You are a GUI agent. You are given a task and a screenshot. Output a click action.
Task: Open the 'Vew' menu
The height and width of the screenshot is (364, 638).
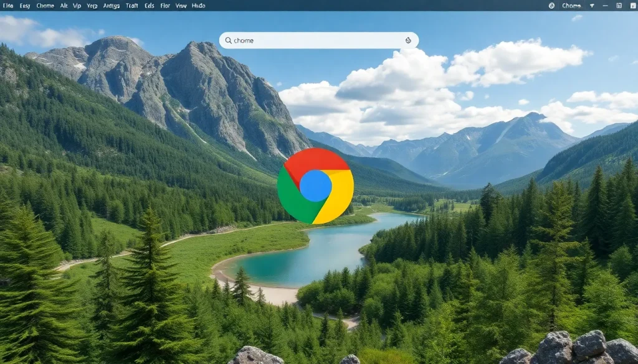[181, 6]
